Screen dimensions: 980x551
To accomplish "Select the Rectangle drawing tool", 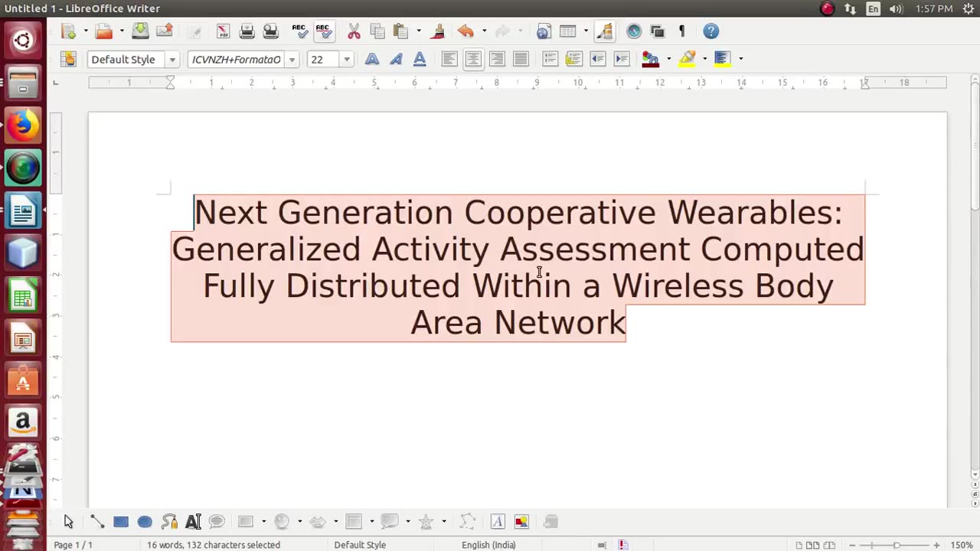I will click(121, 522).
